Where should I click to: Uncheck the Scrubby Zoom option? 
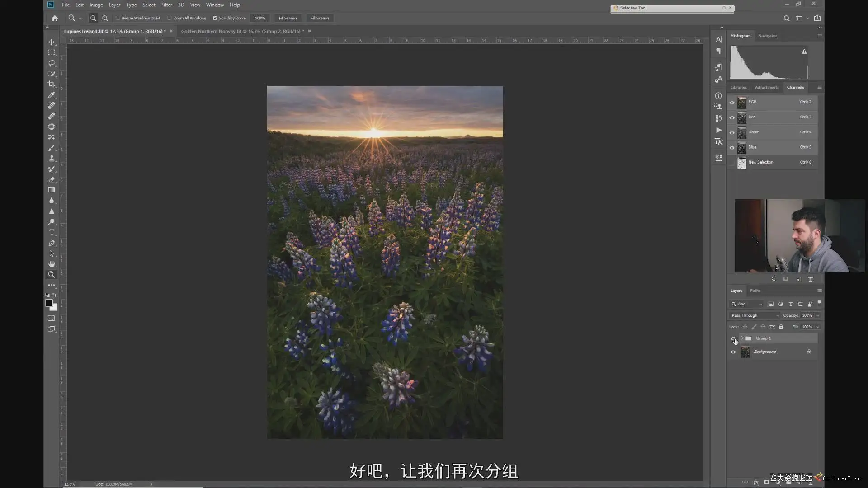point(215,18)
